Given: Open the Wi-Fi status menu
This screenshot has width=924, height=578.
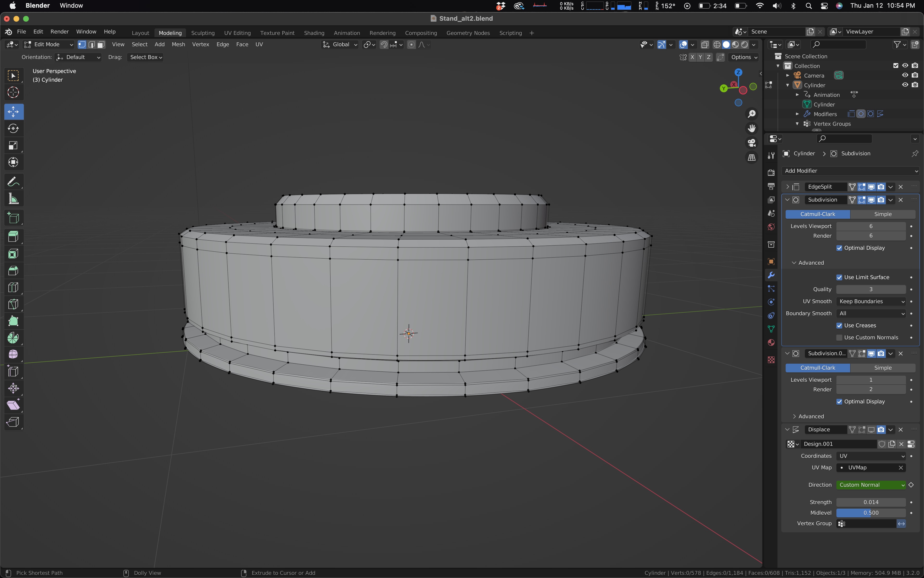Looking at the screenshot, I should click(x=760, y=6).
